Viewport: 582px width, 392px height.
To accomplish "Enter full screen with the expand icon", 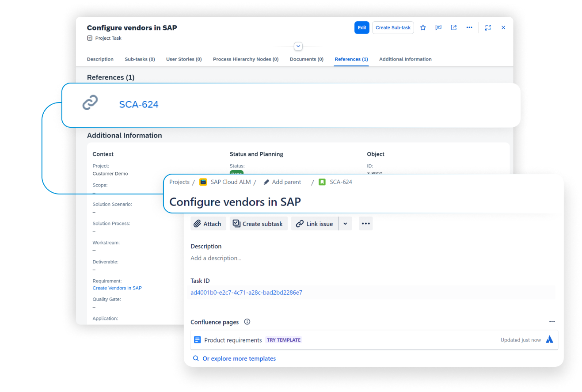I will (x=488, y=27).
